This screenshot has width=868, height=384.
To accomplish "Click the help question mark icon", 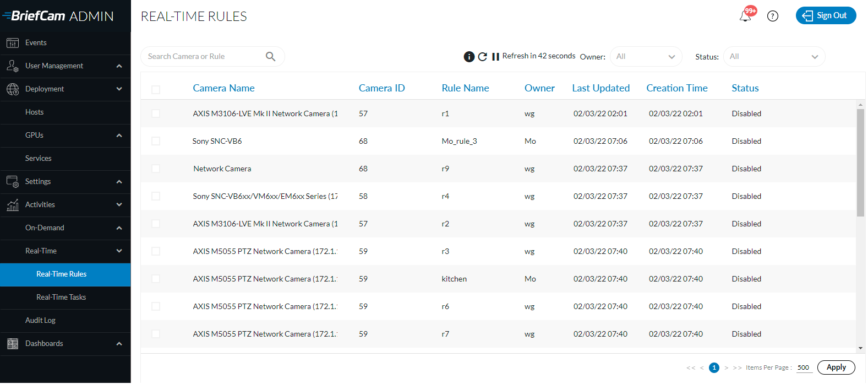I will [x=773, y=16].
